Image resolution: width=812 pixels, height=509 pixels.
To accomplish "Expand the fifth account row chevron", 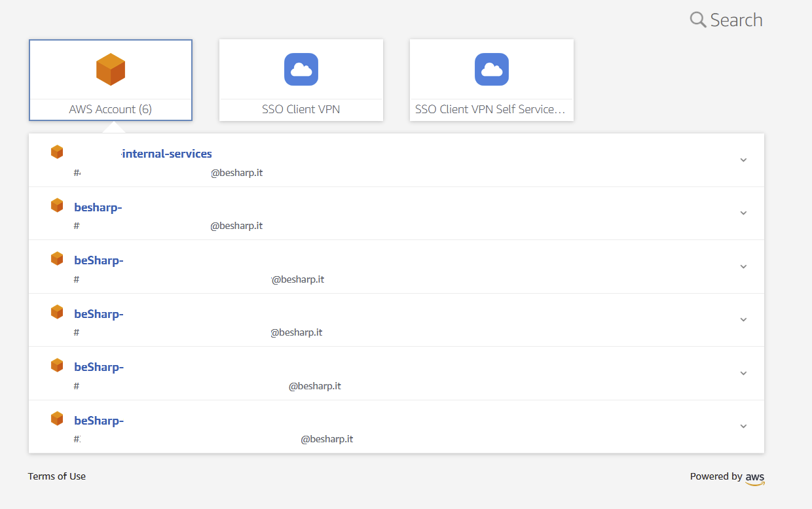I will 743,374.
